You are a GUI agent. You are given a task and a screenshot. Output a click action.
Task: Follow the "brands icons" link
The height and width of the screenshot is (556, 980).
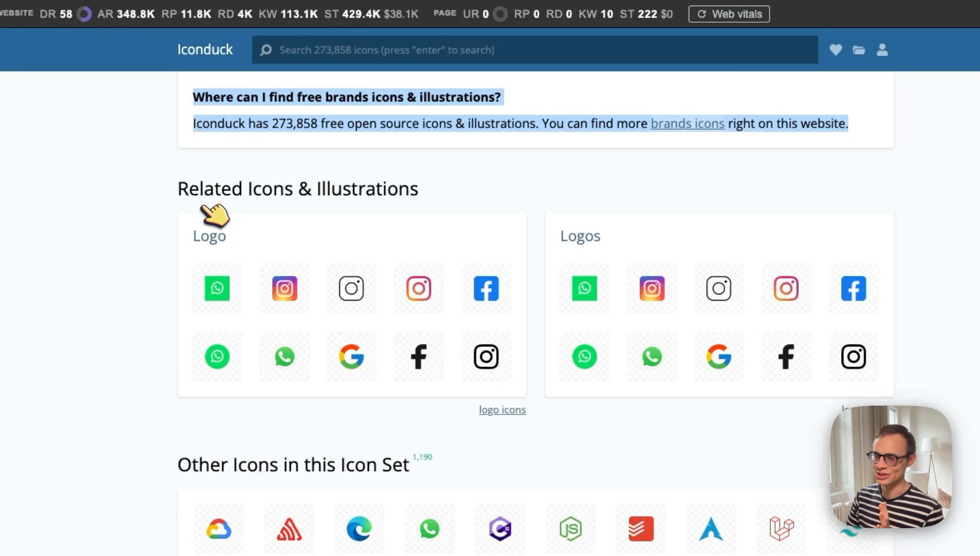click(687, 124)
